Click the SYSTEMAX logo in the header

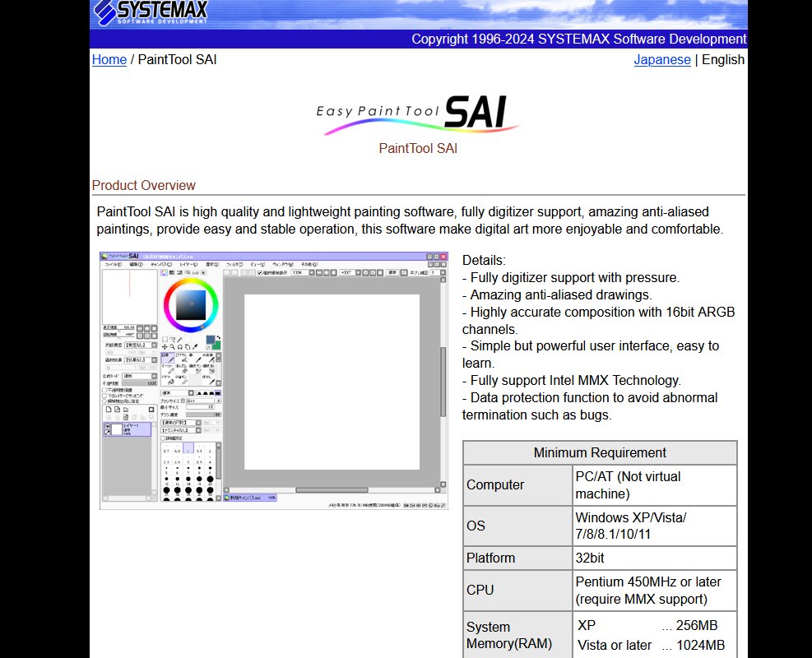[151, 12]
